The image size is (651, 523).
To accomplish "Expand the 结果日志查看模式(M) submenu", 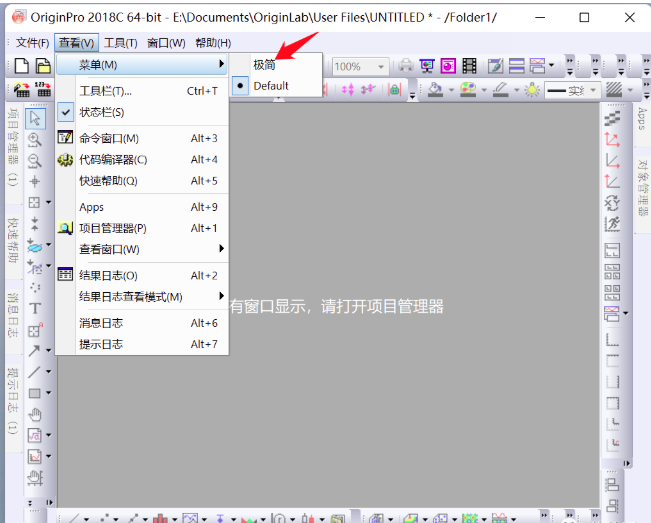I will click(x=142, y=296).
